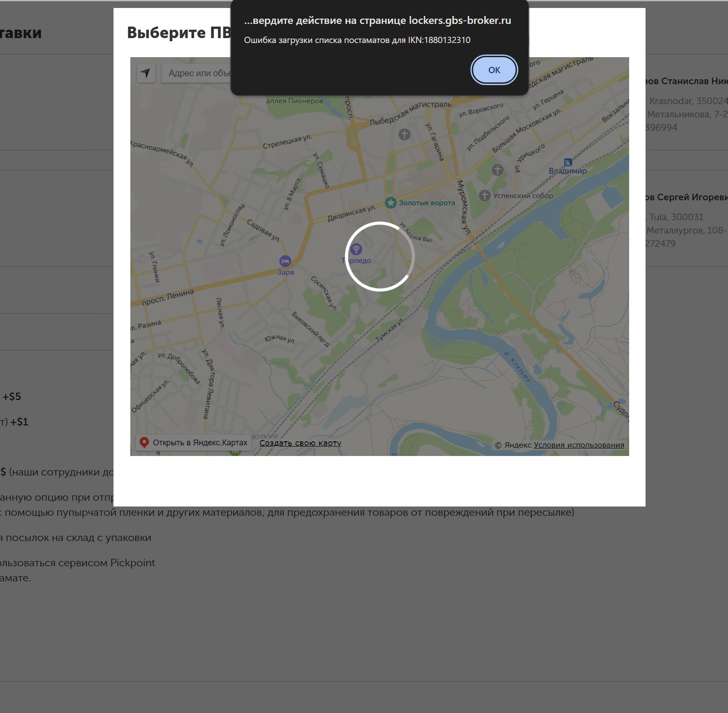Click the Тумская ул. street label

click(x=390, y=330)
